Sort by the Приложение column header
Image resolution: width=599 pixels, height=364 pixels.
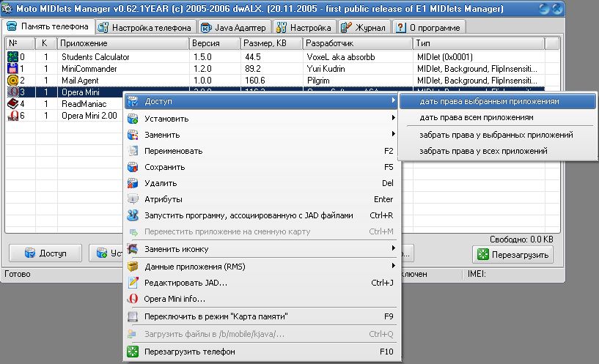coord(123,43)
